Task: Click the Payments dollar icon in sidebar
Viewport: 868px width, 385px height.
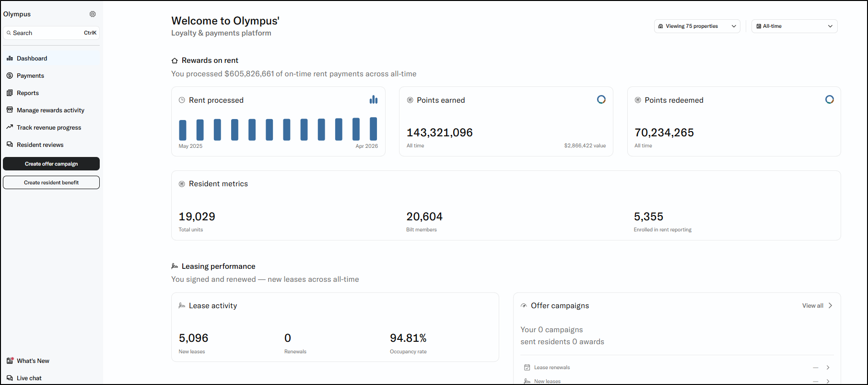Action: pyautogui.click(x=10, y=75)
